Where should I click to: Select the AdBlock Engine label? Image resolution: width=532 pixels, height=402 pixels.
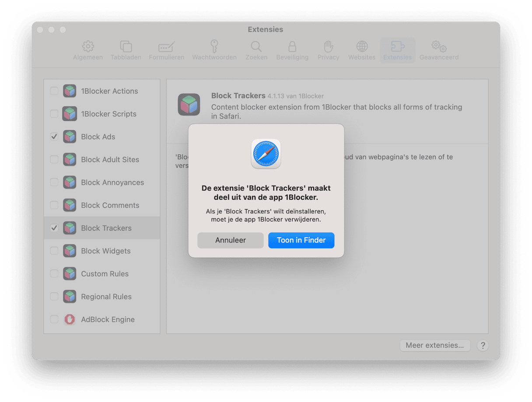coord(108,319)
